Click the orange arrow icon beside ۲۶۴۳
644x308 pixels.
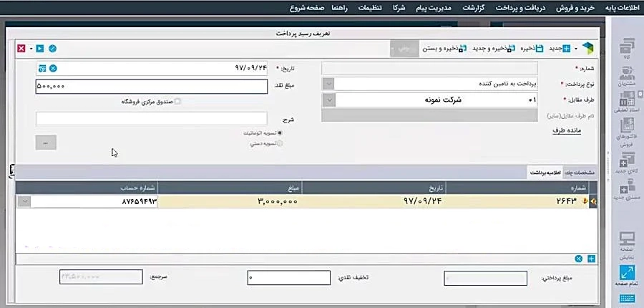tap(585, 201)
